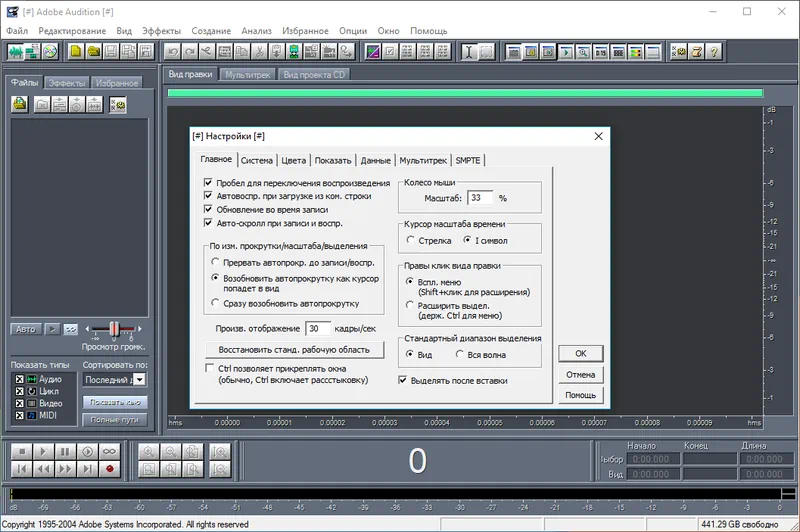The width and height of the screenshot is (800, 532).
Task: Click the purple-green diagonal spectral view icon
Action: pyautogui.click(x=372, y=52)
